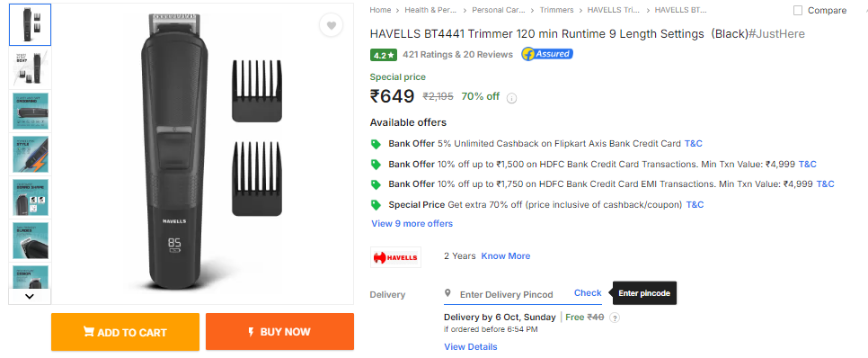
Task: Open the Trimmers breadcrumb category
Action: [556, 10]
